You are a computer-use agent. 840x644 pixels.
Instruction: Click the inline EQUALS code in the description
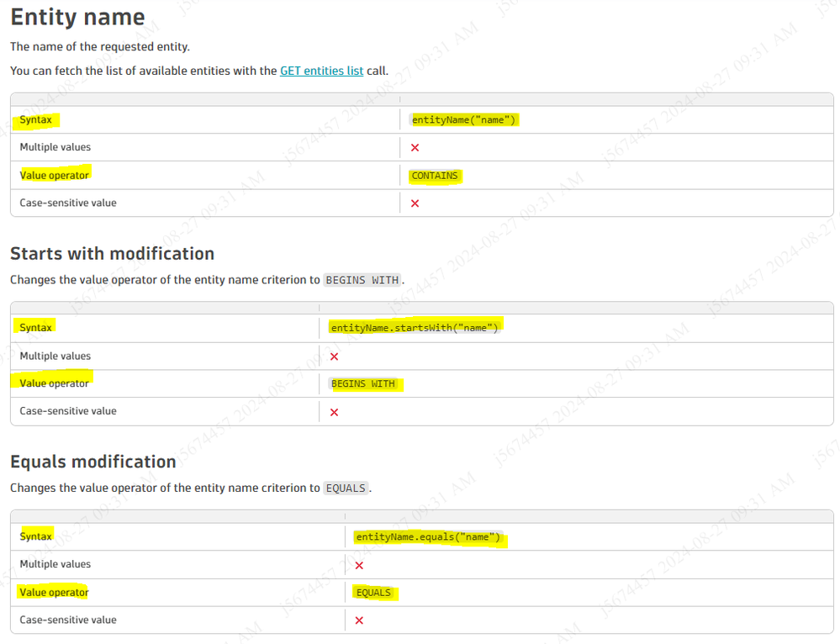(346, 488)
